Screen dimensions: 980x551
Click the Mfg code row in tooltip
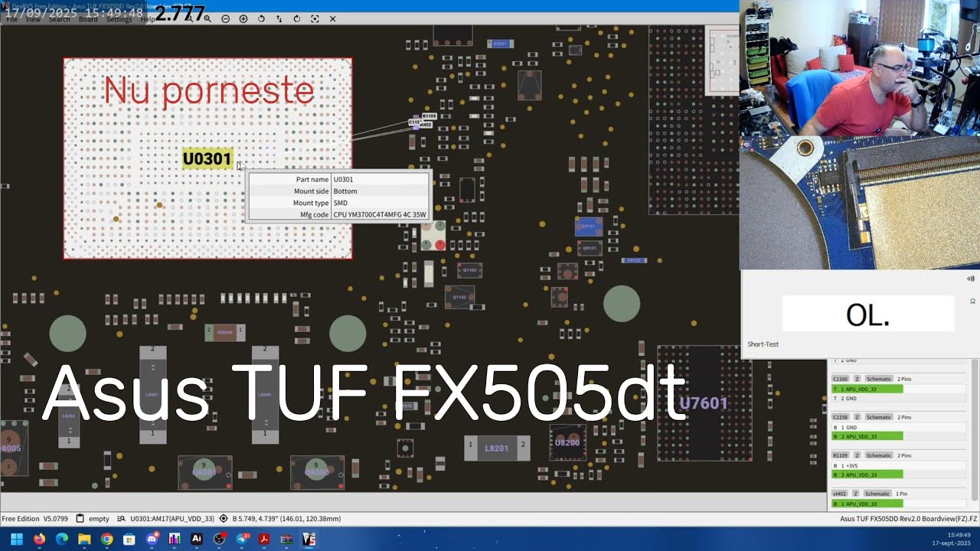(x=339, y=215)
